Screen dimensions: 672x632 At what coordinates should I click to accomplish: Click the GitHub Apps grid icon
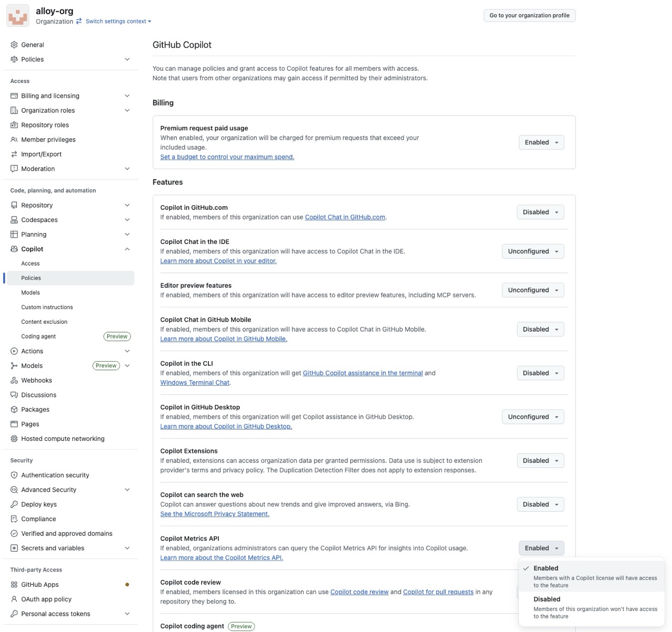click(x=14, y=585)
